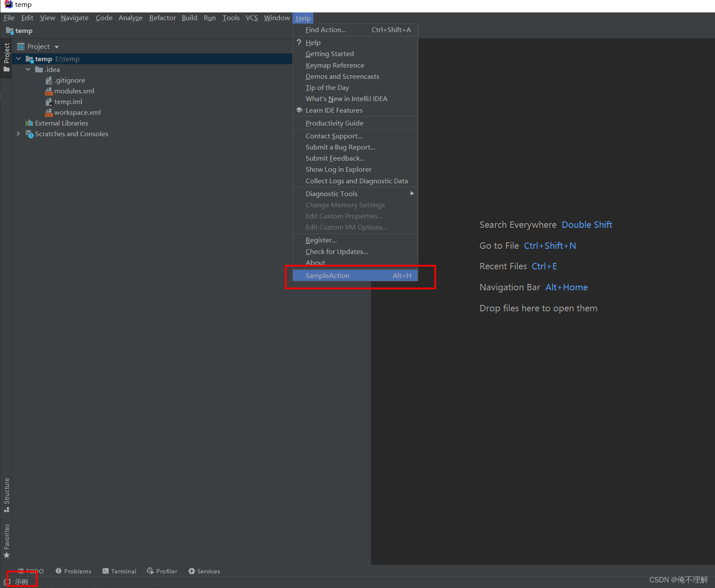Run SampleAction from Help menu
The width and height of the screenshot is (715, 588).
pos(355,276)
